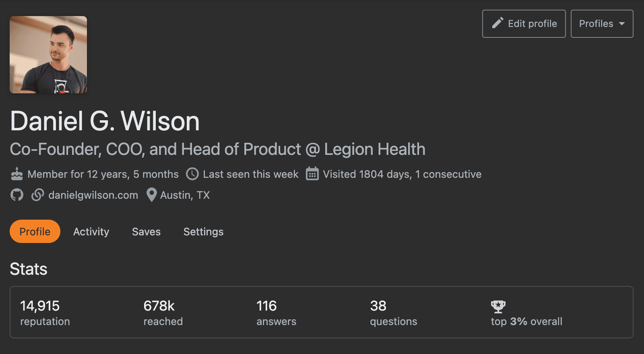Switch to the Activity tab
This screenshot has height=354, width=644.
pyautogui.click(x=91, y=232)
